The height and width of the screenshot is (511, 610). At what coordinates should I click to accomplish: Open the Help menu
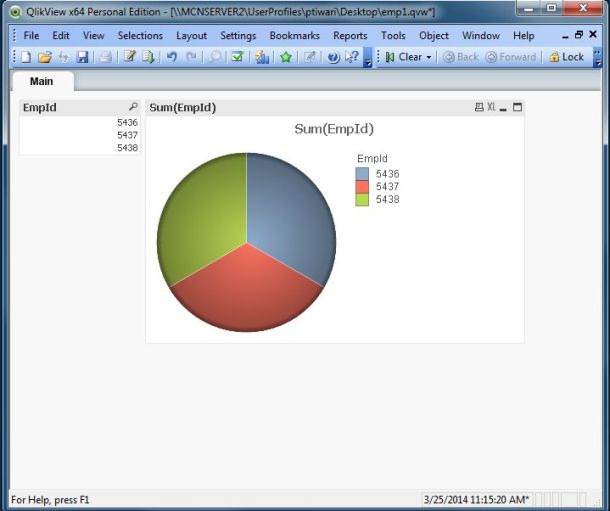[524, 36]
